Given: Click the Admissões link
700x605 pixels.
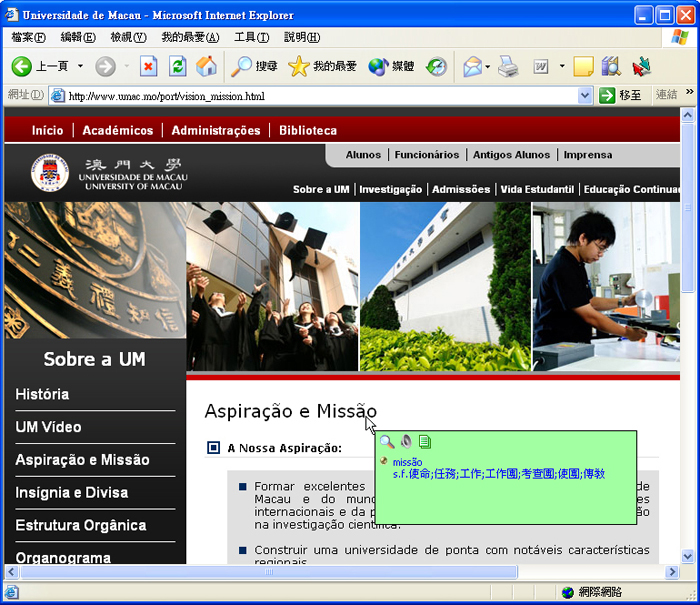Looking at the screenshot, I should coord(461,189).
